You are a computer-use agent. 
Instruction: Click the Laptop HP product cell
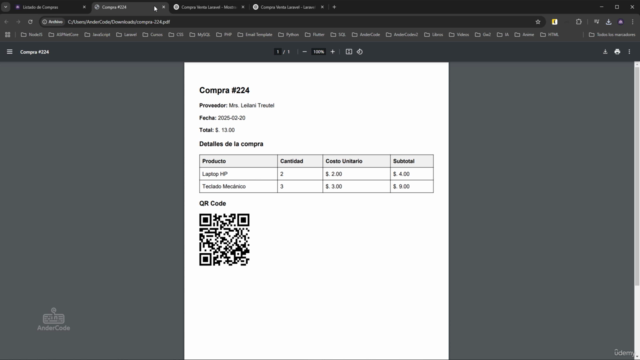coord(238,174)
